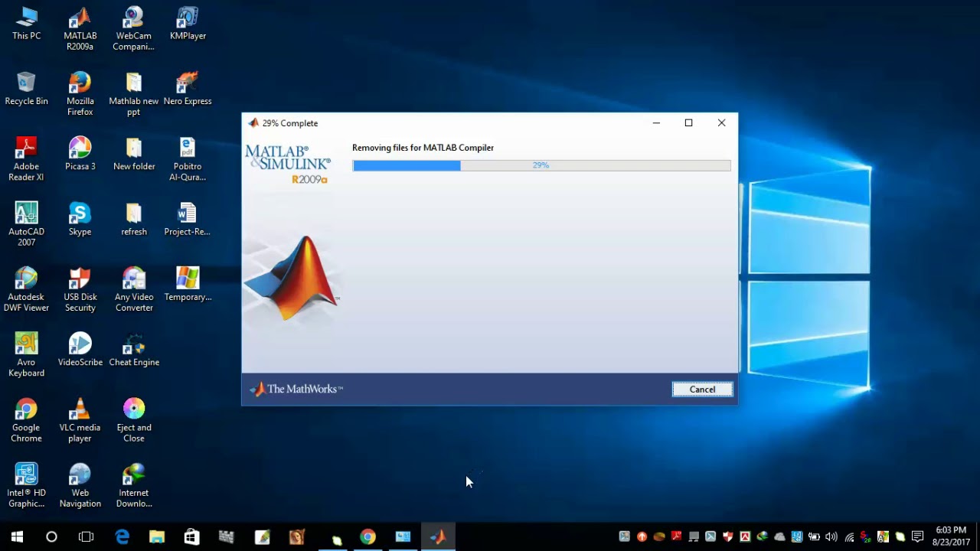Open the Wi-Fi network tray icon
This screenshot has width=980, height=551.
coord(849,537)
